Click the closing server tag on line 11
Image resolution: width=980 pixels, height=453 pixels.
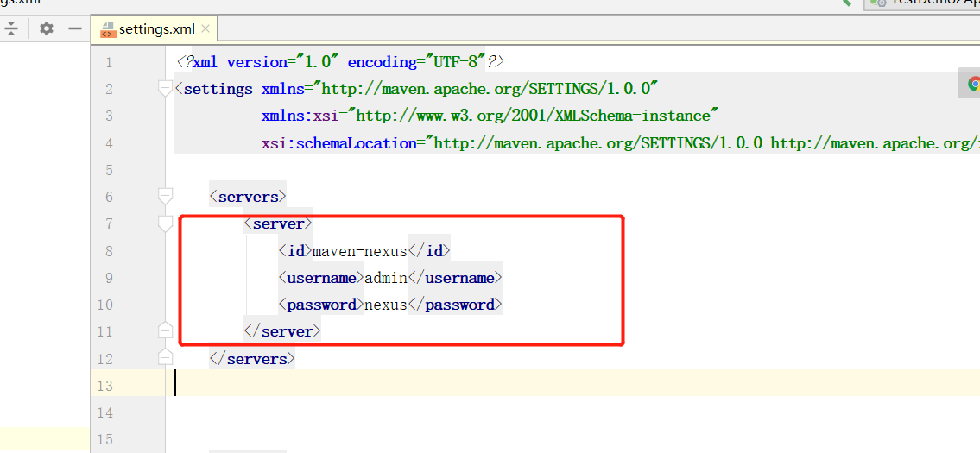click(282, 332)
